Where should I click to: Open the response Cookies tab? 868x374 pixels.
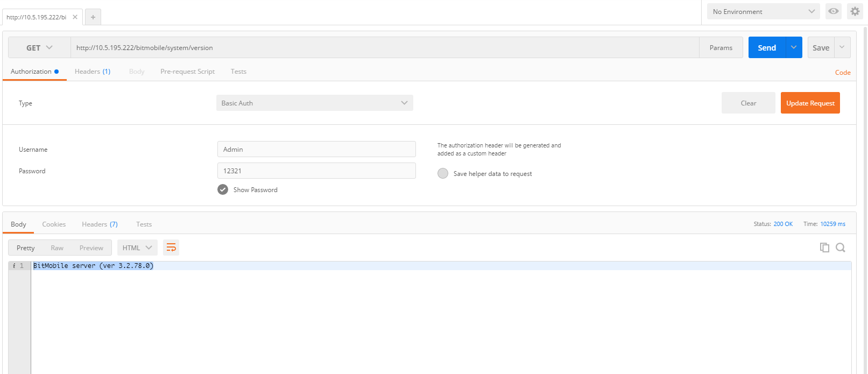click(x=54, y=224)
